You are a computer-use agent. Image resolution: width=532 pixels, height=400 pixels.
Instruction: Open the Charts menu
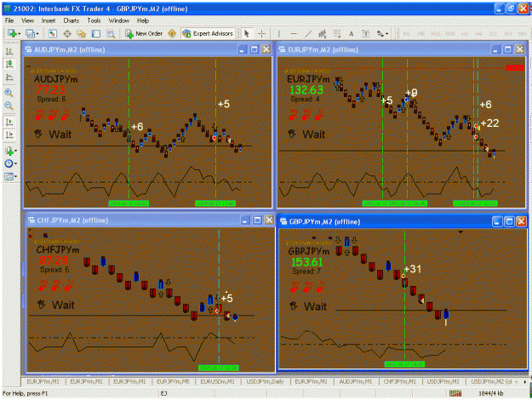tap(72, 20)
